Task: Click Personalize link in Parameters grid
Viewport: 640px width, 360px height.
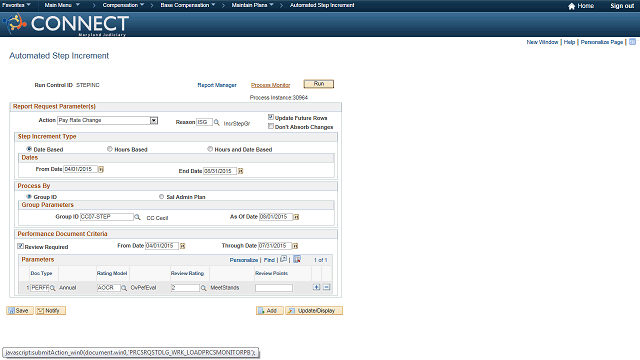Action: pos(244,260)
